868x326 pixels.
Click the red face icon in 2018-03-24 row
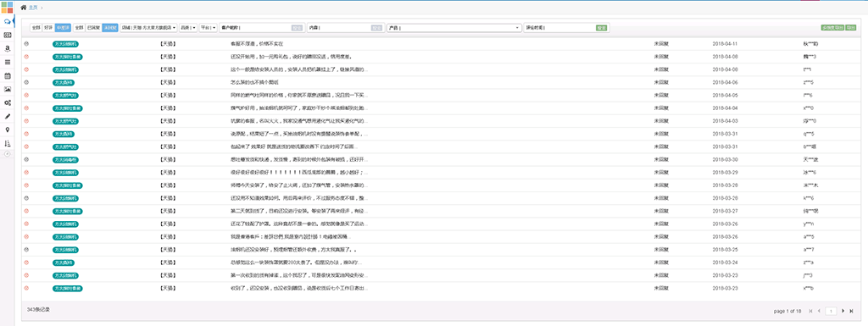click(x=26, y=262)
